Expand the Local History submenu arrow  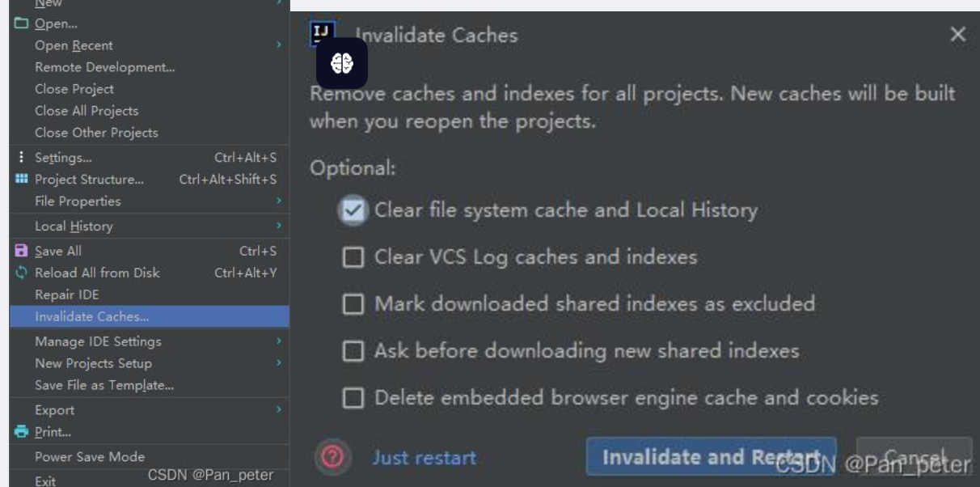[279, 227]
